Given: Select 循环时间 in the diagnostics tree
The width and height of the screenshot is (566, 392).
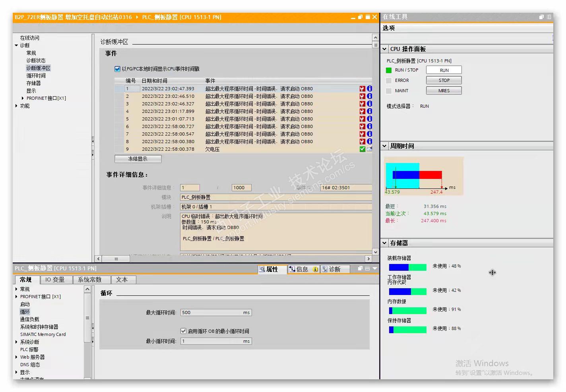Looking at the screenshot, I should 36,76.
